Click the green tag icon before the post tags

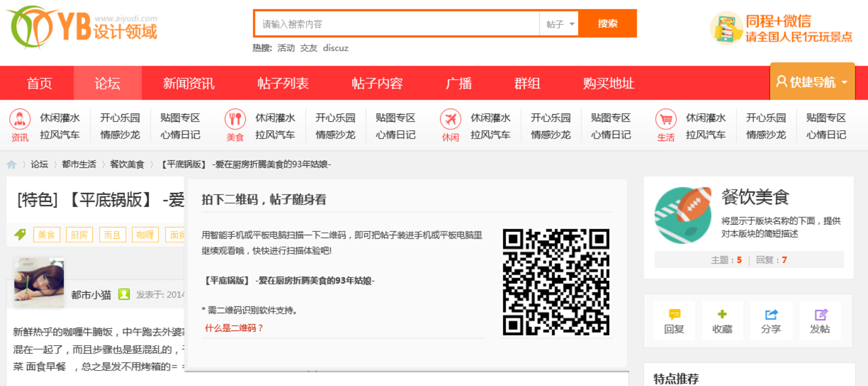(x=20, y=235)
